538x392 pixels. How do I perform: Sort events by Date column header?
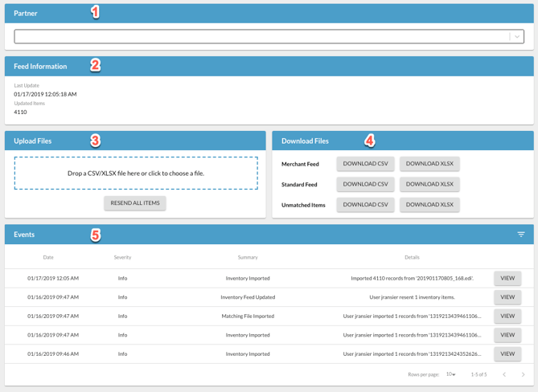point(48,257)
